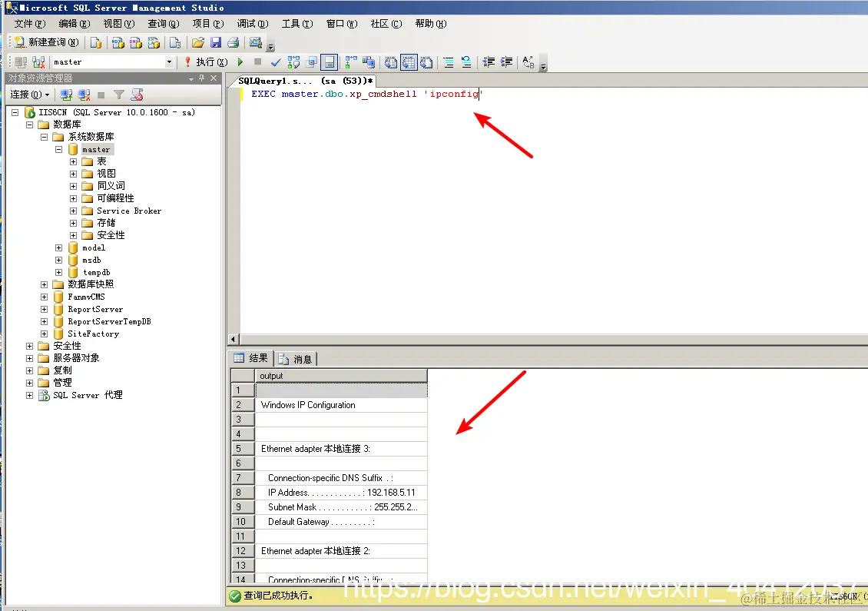
Task: Open the 文件 File menu
Action: 30,24
